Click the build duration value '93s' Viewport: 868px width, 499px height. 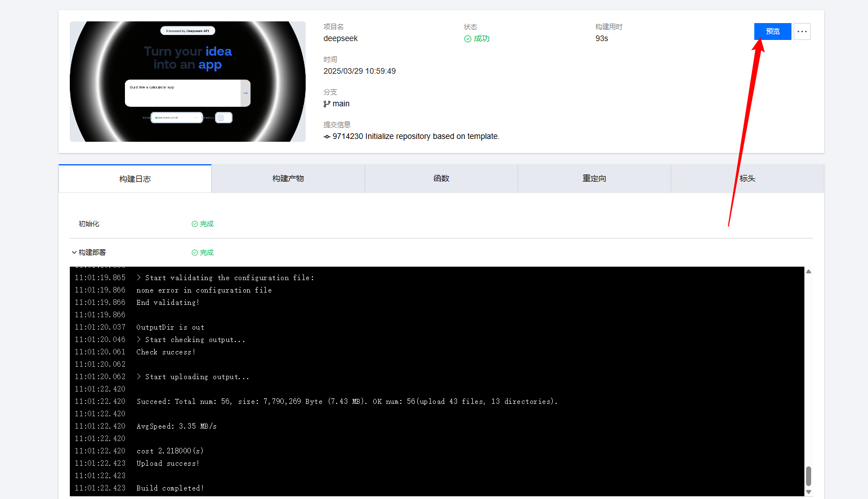pos(602,39)
